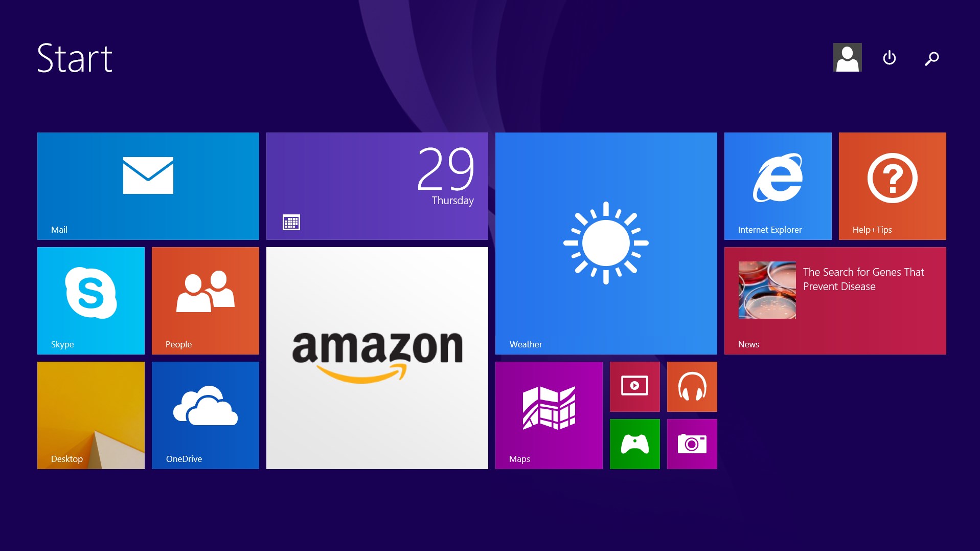Viewport: 980px width, 551px height.
Task: Open the Weather tile
Action: coord(606,244)
